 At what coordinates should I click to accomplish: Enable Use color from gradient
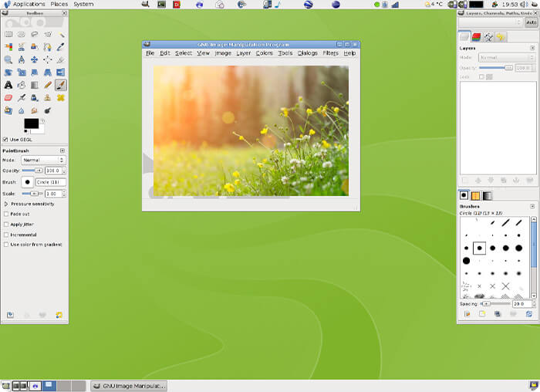pyautogui.click(x=6, y=245)
